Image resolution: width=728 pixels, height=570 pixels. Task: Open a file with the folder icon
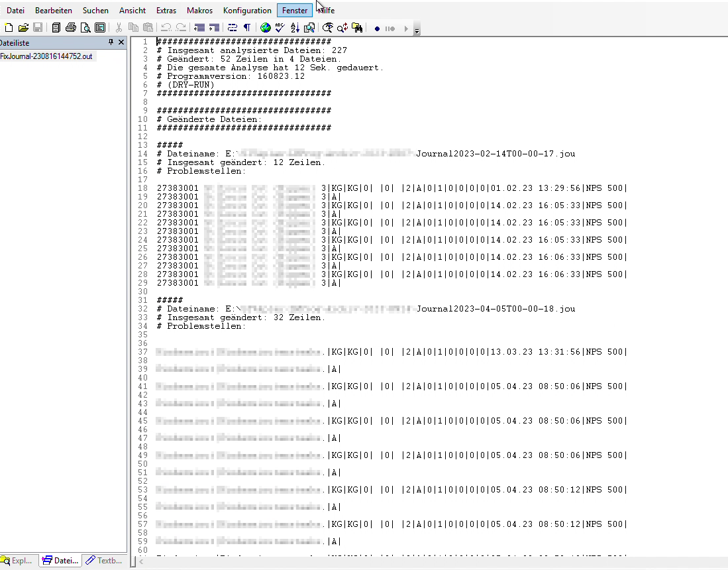coord(23,28)
